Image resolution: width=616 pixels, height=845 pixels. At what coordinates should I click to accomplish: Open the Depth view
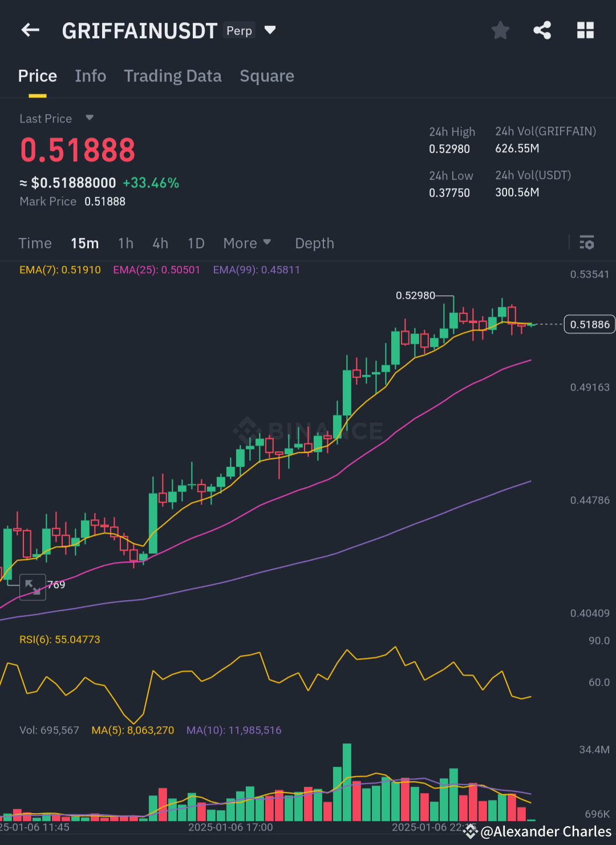(x=314, y=243)
